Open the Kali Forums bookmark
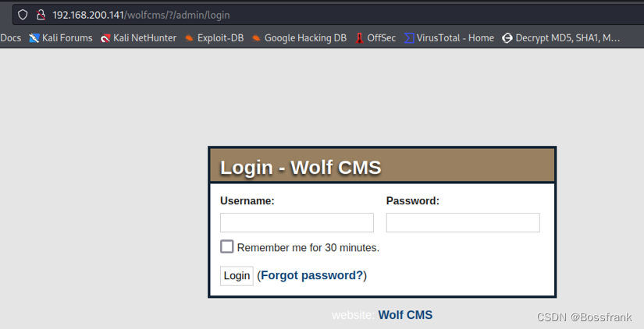This screenshot has height=329, width=644. [61, 38]
